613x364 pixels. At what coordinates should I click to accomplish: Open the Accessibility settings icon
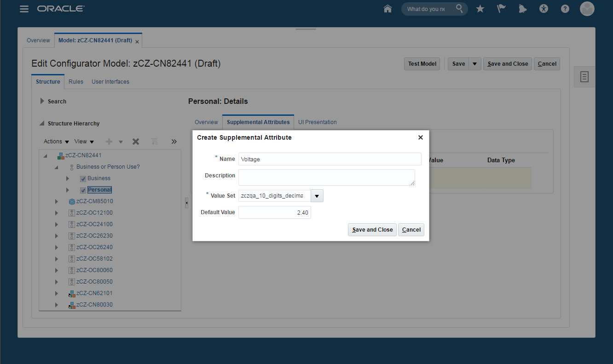click(544, 9)
